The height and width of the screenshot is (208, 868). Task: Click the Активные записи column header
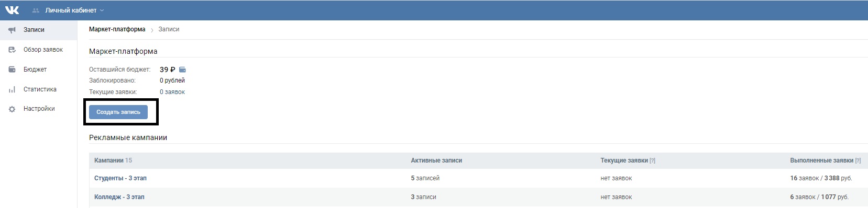pyautogui.click(x=436, y=160)
